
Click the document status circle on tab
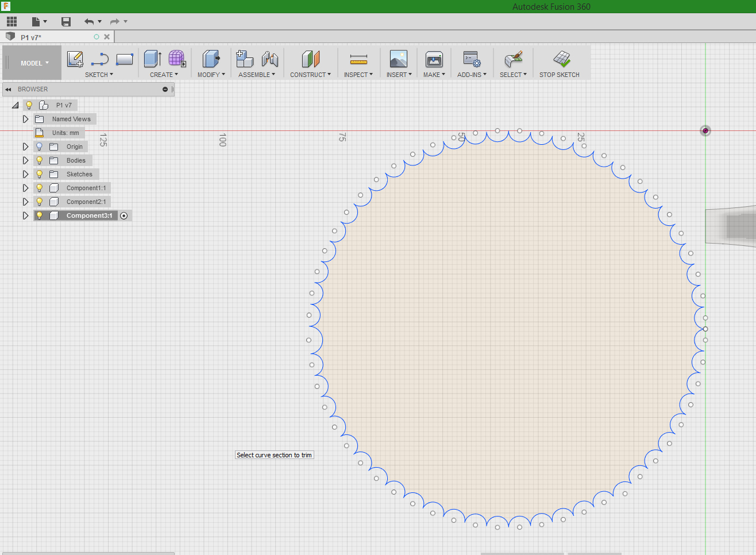coord(97,37)
